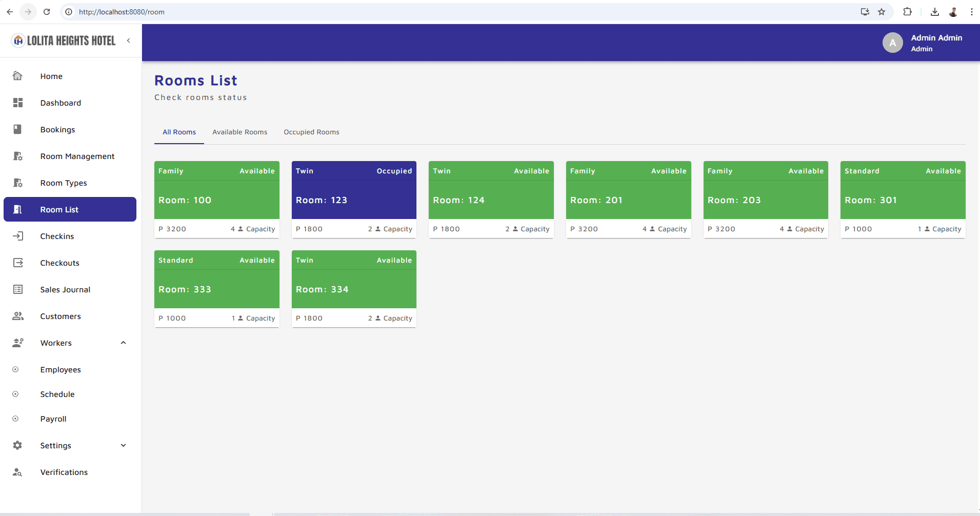Image resolution: width=980 pixels, height=516 pixels.
Task: Open the browser extensions puzzle icon
Action: pos(907,12)
